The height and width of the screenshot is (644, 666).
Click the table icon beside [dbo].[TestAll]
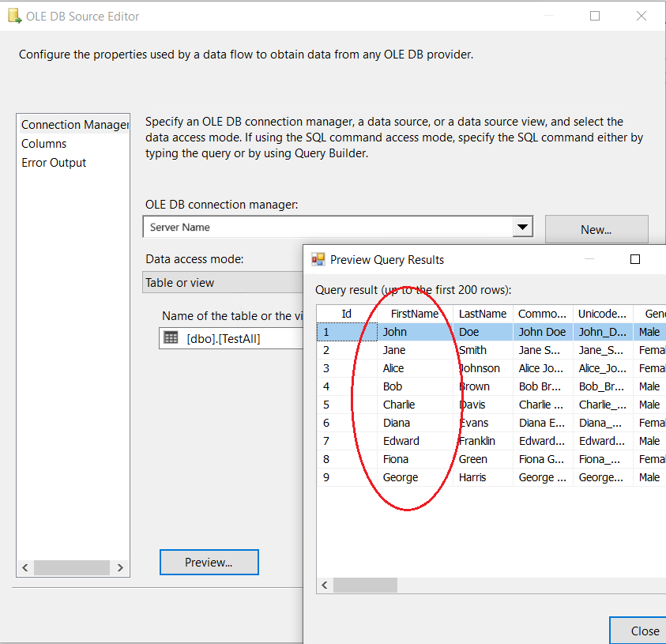pyautogui.click(x=171, y=338)
